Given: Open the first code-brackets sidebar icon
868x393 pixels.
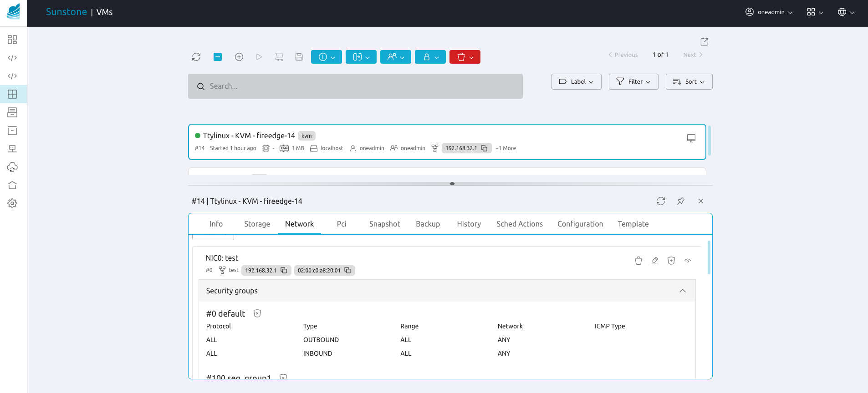Looking at the screenshot, I should coord(12,58).
